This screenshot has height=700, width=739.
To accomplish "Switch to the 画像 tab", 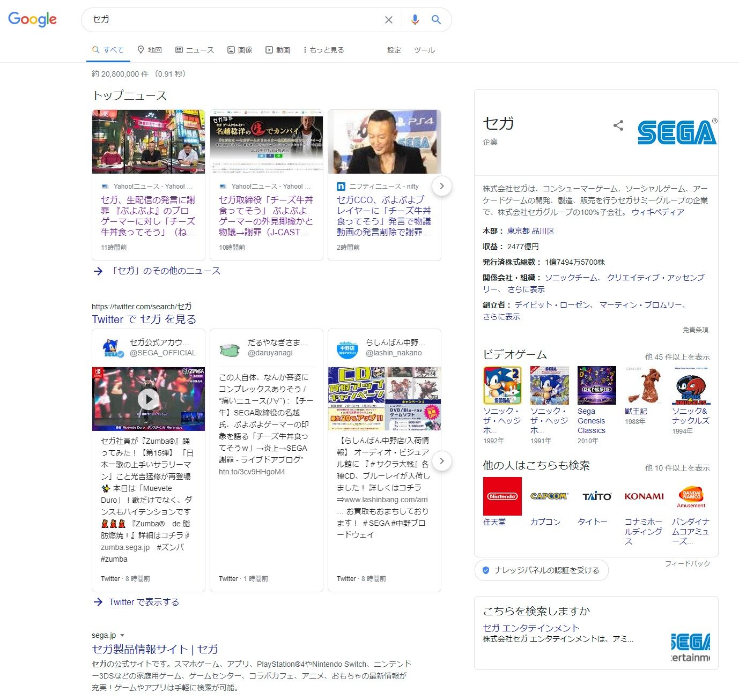I will (240, 50).
